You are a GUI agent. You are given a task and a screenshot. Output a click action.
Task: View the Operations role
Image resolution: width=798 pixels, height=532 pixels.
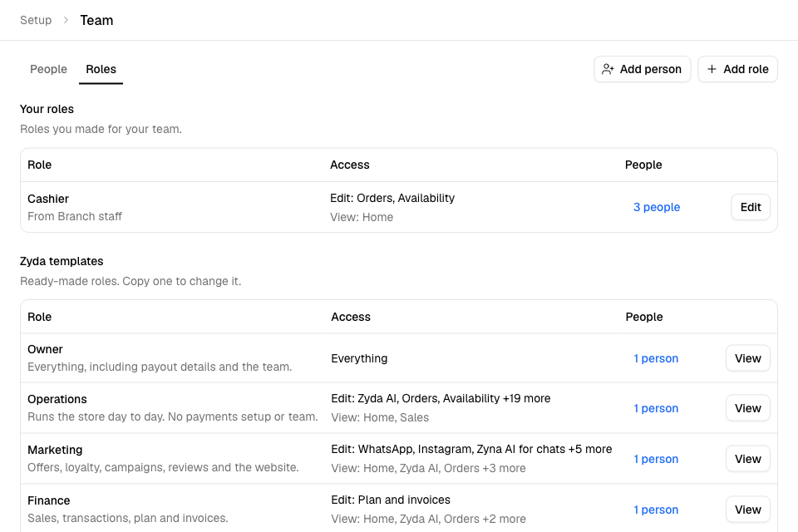(747, 408)
